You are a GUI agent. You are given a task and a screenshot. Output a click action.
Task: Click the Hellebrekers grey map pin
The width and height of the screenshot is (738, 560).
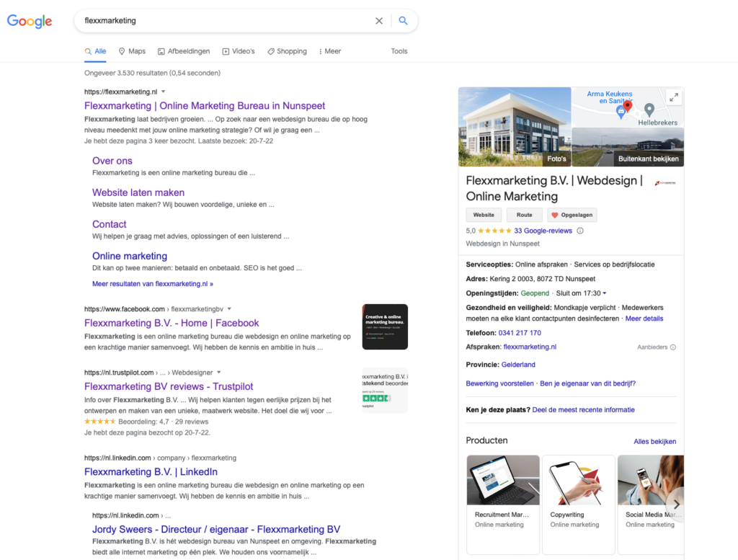649,110
